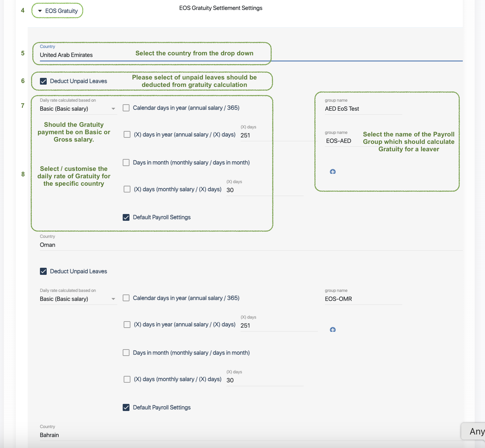Image resolution: width=485 pixels, height=448 pixels.
Task: Disable UAE Default Payroll Settings checkbox
Action: click(x=126, y=217)
